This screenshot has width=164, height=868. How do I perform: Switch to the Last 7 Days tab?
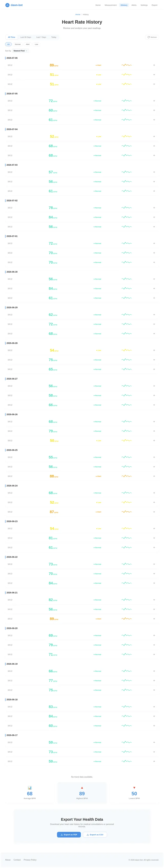pos(41,37)
